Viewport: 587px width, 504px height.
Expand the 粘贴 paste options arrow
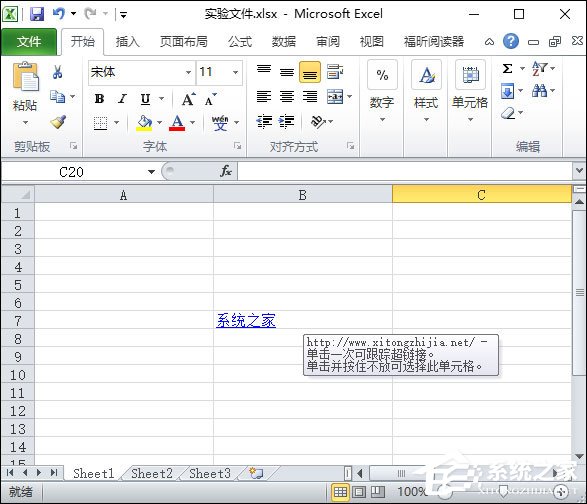tap(25, 122)
